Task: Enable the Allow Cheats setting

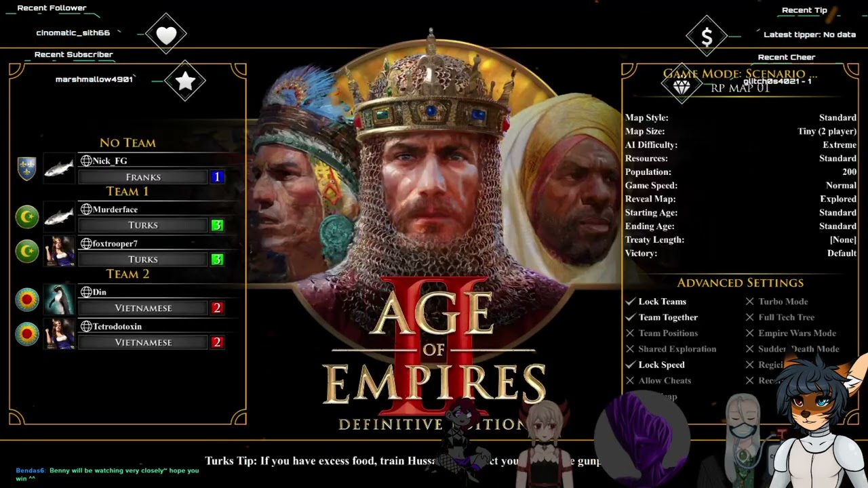Action: pos(658,381)
